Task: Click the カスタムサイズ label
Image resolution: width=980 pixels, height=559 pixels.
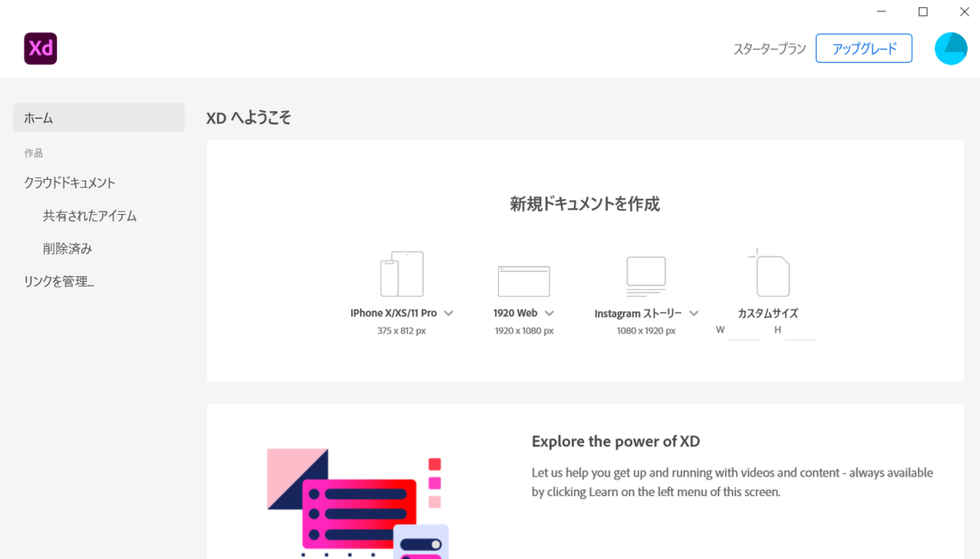Action: pyautogui.click(x=768, y=313)
